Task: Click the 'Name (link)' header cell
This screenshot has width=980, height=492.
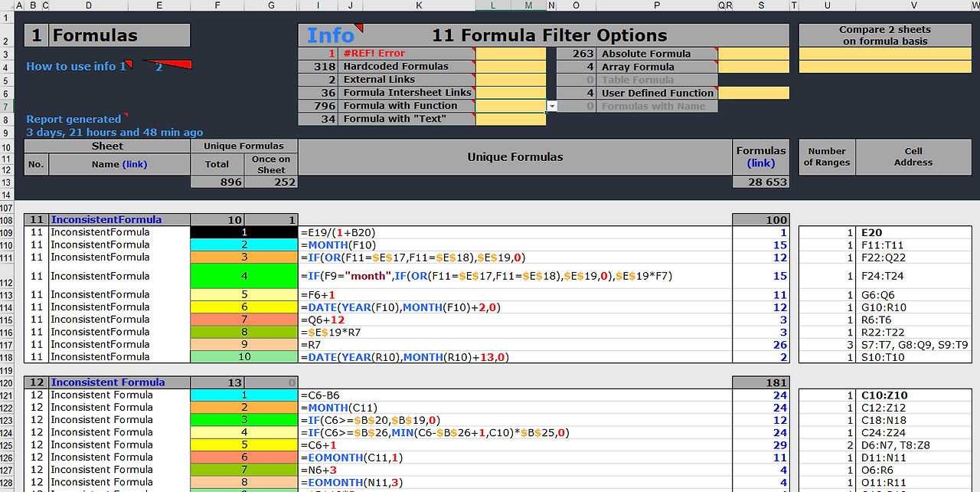Action: (x=119, y=164)
